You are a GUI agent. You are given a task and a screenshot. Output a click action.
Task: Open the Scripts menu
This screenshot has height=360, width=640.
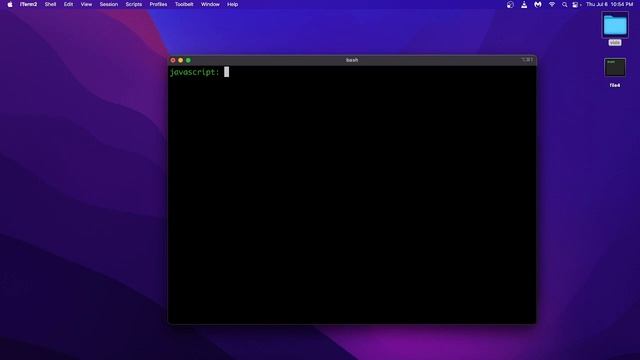133,4
